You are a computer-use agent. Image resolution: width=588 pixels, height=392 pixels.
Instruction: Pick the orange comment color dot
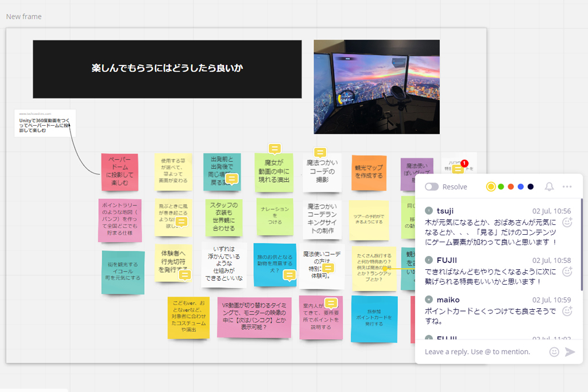[510, 187]
